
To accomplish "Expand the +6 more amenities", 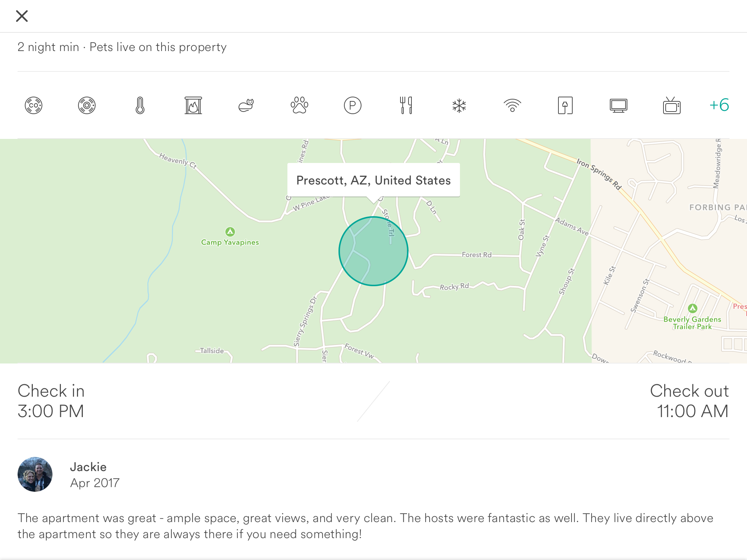I will coord(719,105).
